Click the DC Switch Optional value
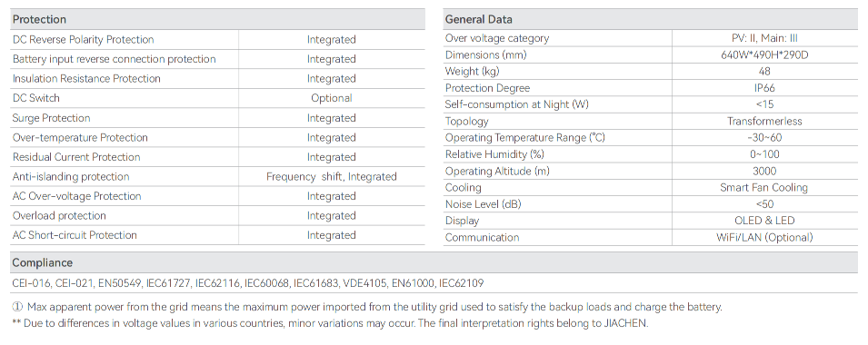The width and height of the screenshot is (868, 345). tap(331, 98)
